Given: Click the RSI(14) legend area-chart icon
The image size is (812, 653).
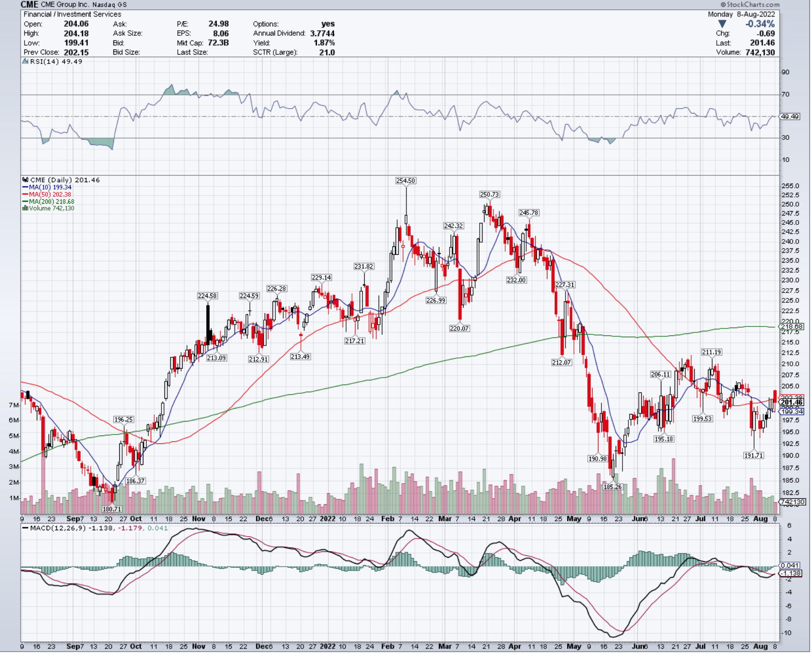Looking at the screenshot, I should (26, 62).
